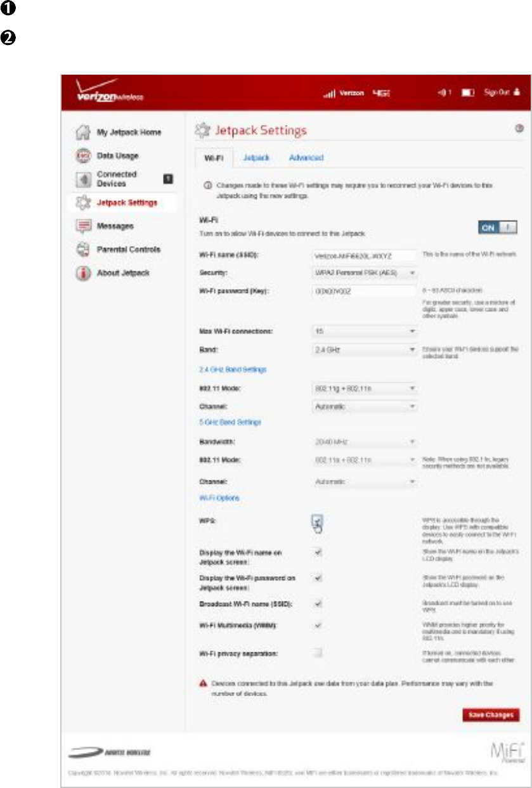Switch to the Jetpack tab
The height and width of the screenshot is (788, 532).
257,158
